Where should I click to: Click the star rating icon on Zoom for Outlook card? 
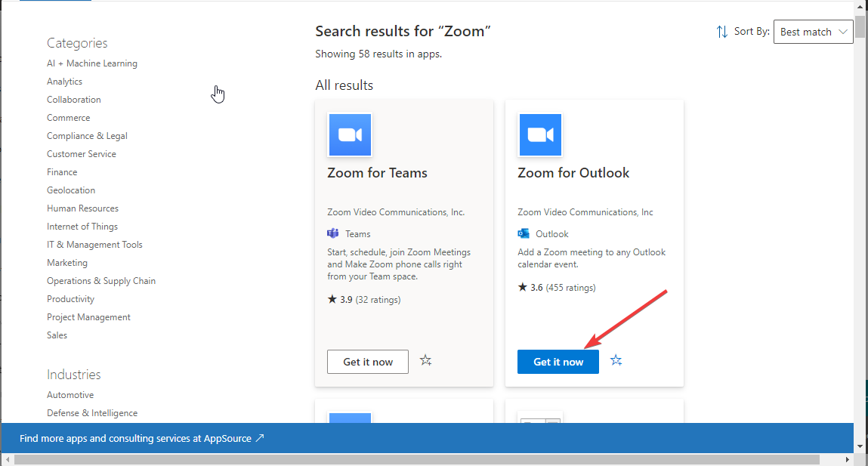click(521, 287)
